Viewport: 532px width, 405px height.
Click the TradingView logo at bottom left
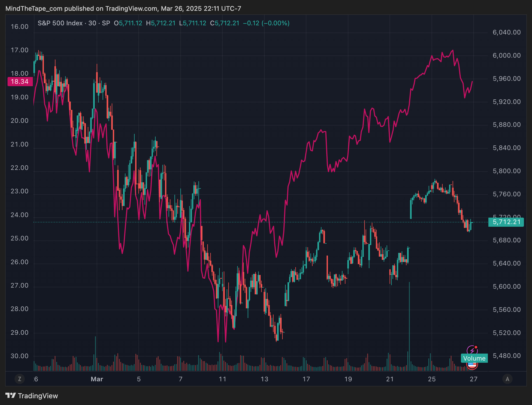32,396
